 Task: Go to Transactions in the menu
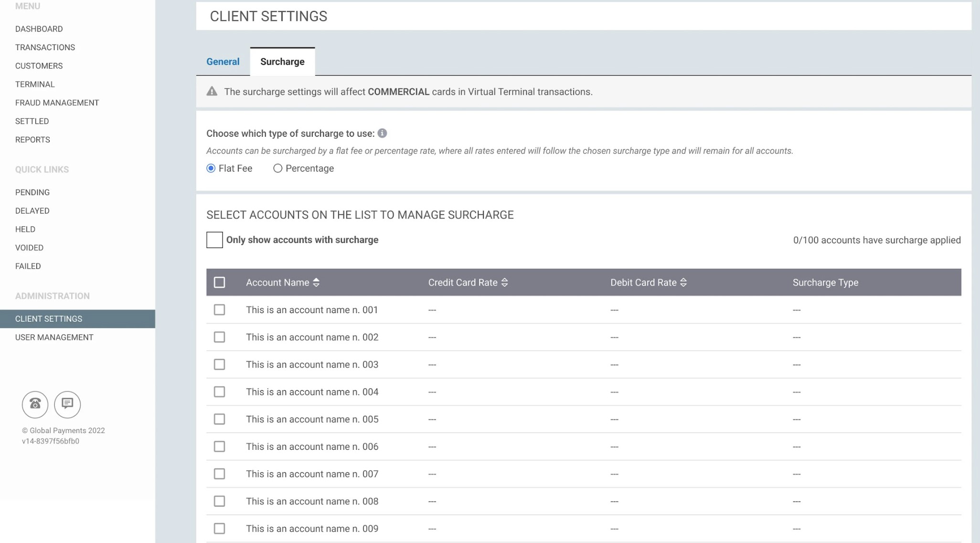(x=45, y=47)
